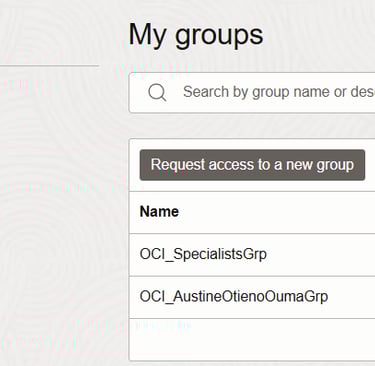The image size is (375, 366).
Task: Click the word Request on the dark button
Action: coord(178,165)
